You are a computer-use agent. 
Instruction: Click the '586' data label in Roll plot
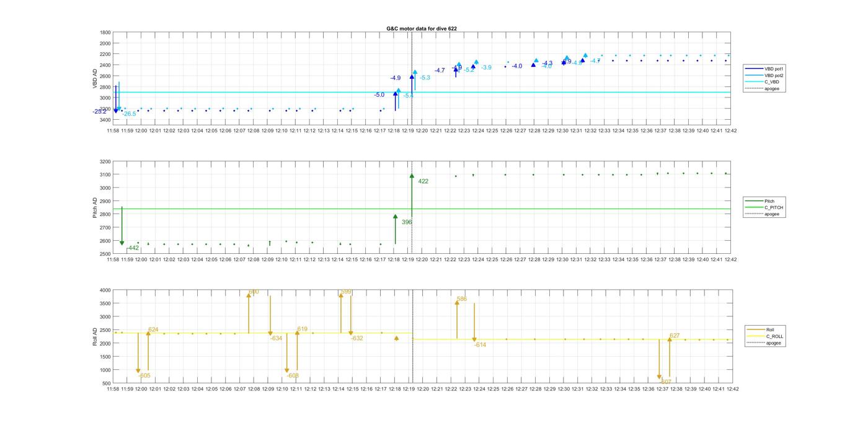click(462, 299)
